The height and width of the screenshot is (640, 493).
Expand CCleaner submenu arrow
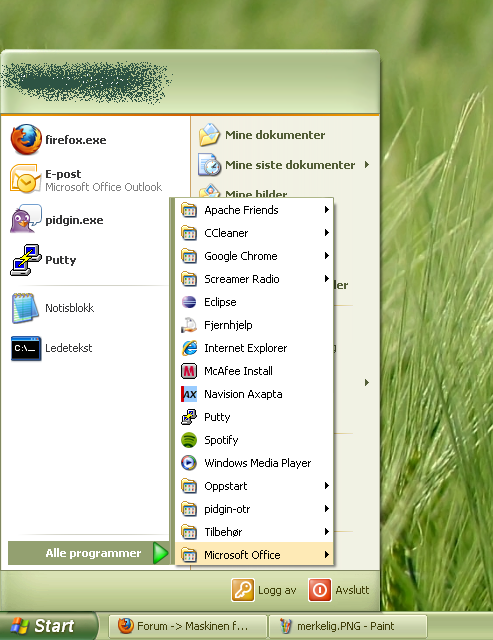326,233
